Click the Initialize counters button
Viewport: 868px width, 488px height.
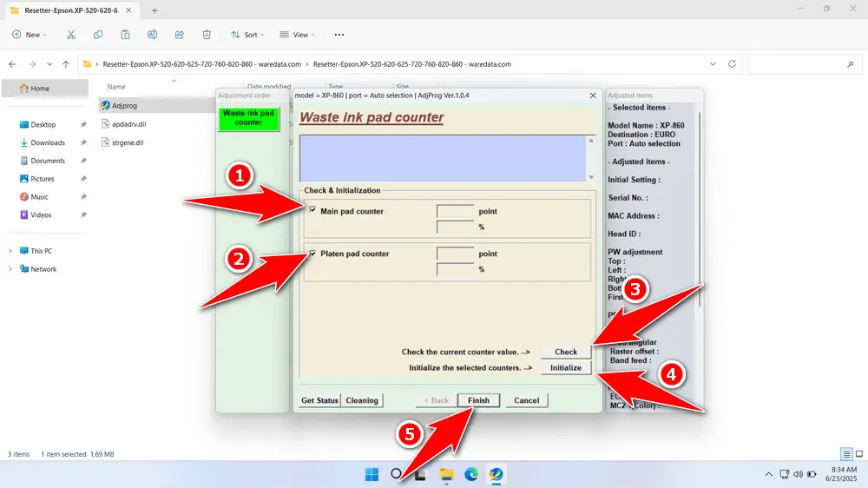566,368
